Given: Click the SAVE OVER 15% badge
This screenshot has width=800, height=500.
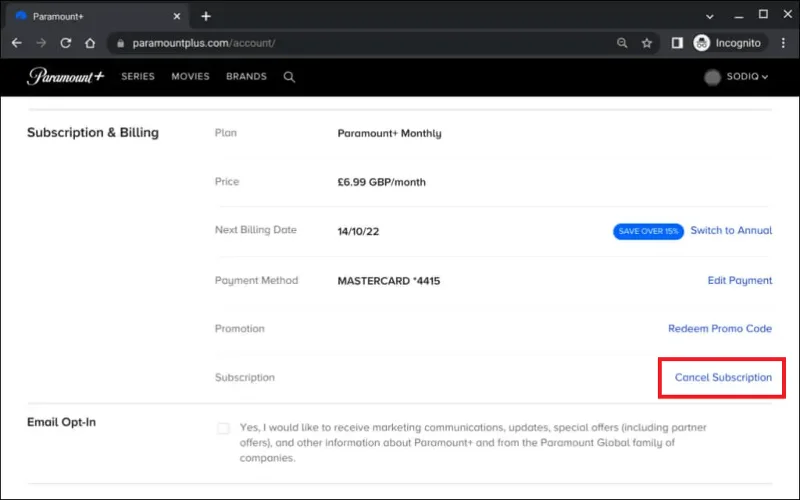Looking at the screenshot, I should [x=648, y=231].
